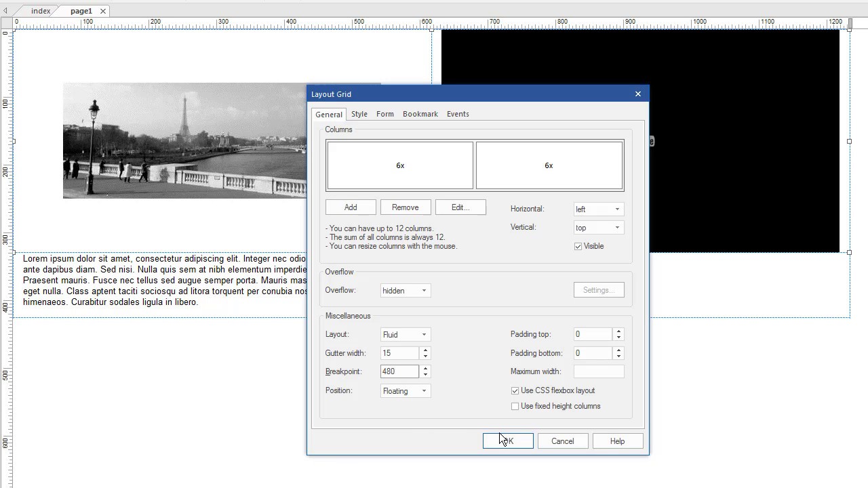Decrease Padding bottom with down arrow
Viewport: 868px width, 488px height.
618,357
